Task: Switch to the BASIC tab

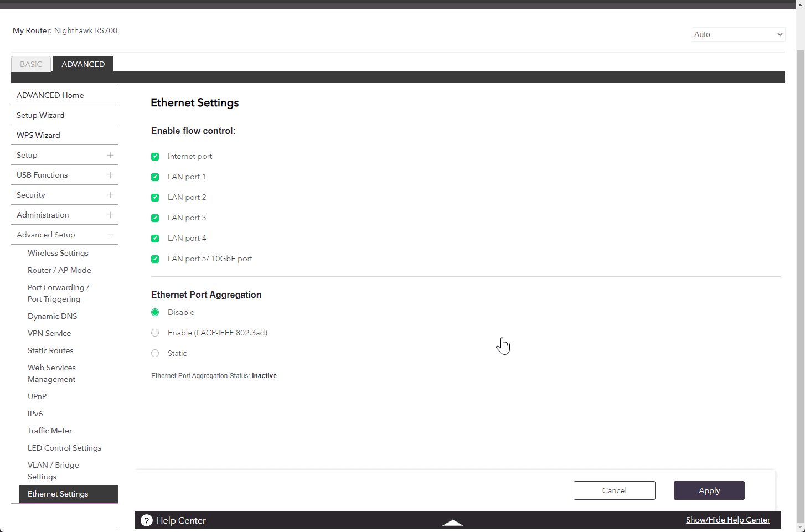Action: click(31, 64)
